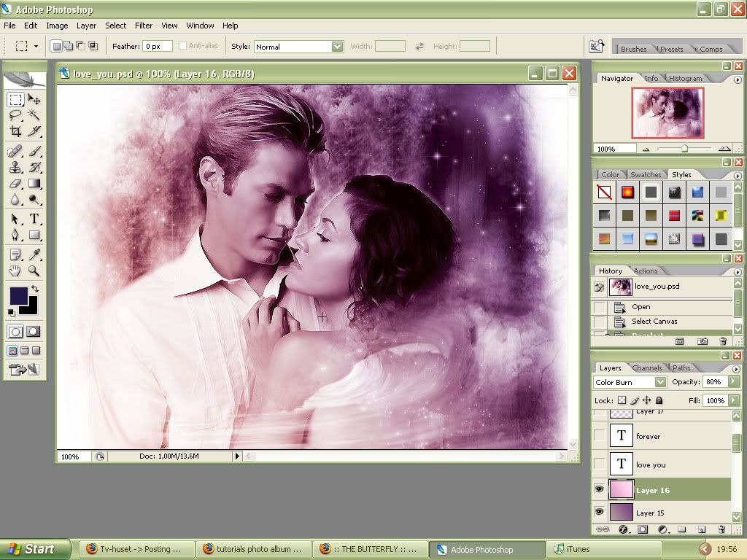This screenshot has height=560, width=747.
Task: Click the Windows Start button
Action: (35, 549)
